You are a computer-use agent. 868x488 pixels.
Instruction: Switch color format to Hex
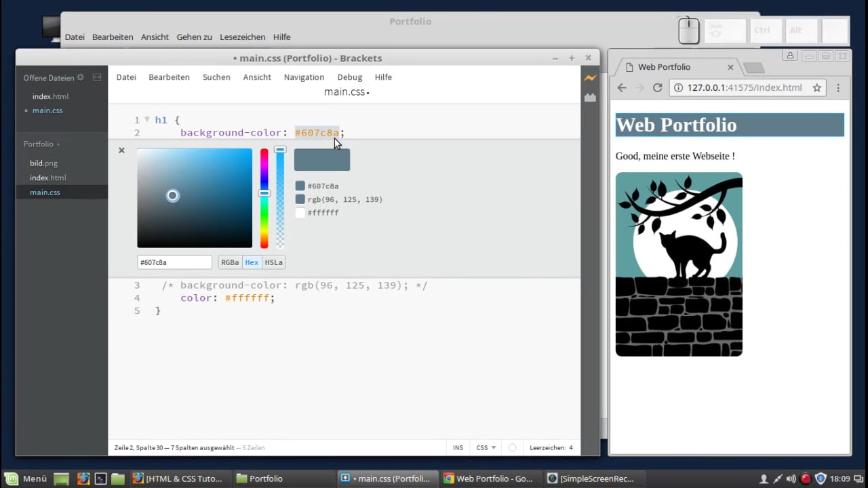pyautogui.click(x=252, y=262)
